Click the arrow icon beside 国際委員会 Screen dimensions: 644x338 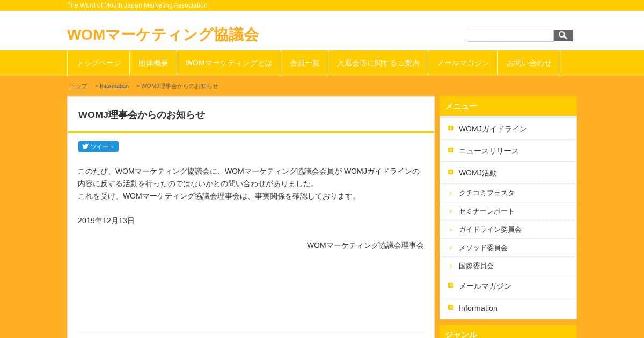pos(451,266)
